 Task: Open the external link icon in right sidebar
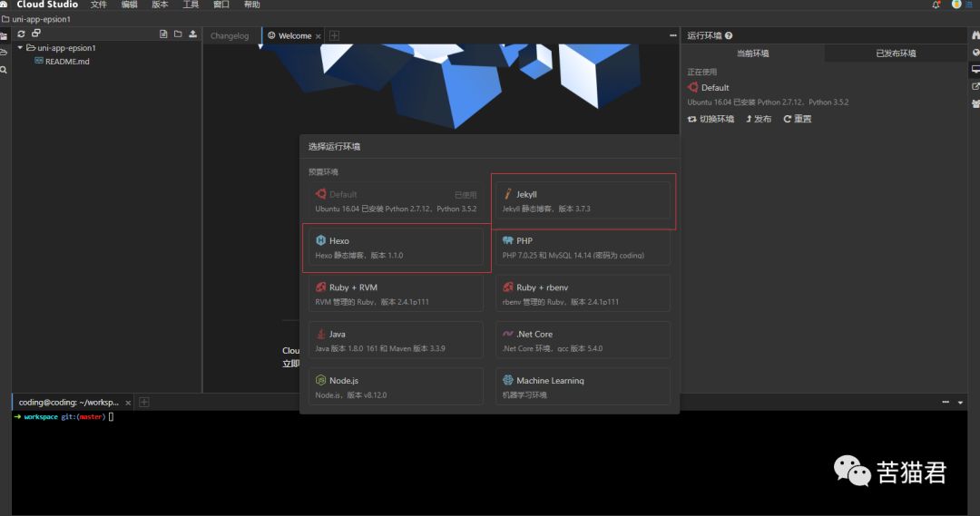(975, 86)
